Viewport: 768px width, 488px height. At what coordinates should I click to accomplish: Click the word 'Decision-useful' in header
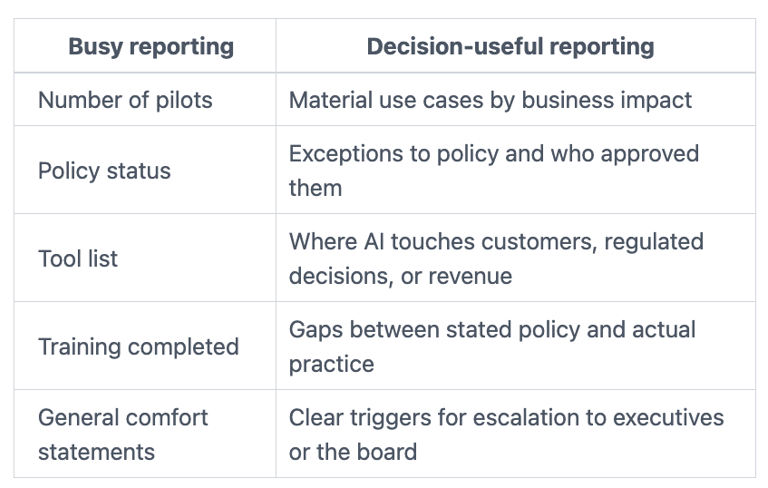pyautogui.click(x=455, y=46)
